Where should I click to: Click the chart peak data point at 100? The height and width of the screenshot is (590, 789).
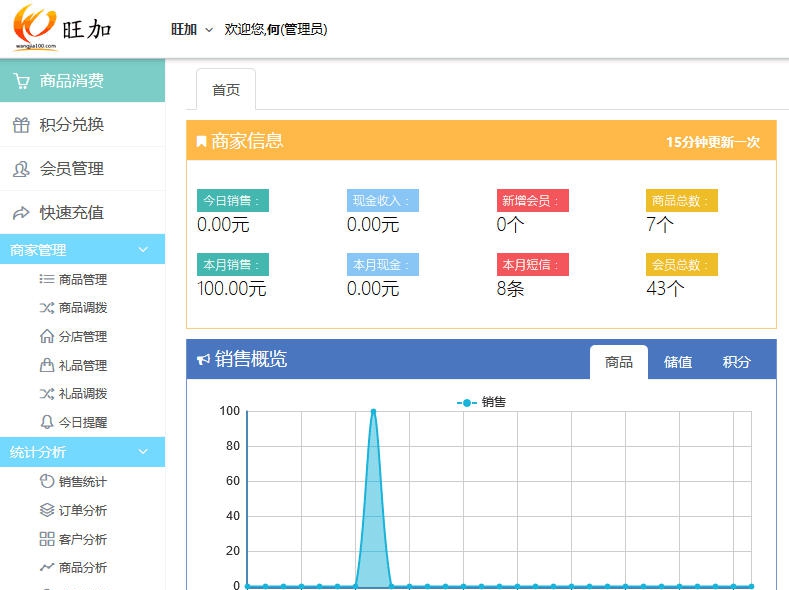(373, 411)
